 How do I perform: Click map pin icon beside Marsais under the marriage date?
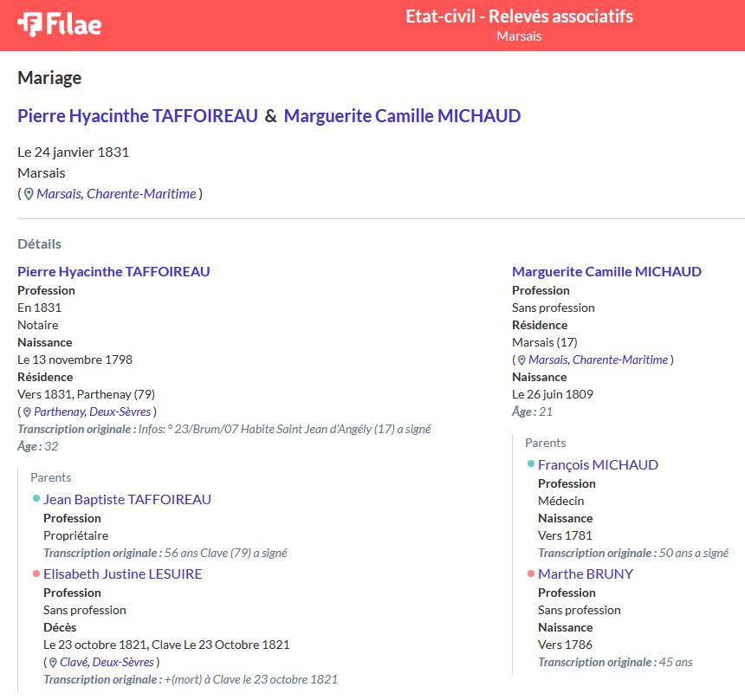point(29,194)
